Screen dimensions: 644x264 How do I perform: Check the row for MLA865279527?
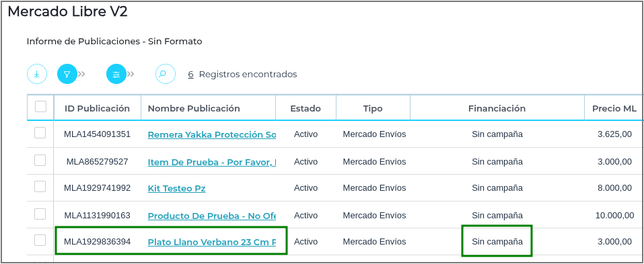click(40, 161)
